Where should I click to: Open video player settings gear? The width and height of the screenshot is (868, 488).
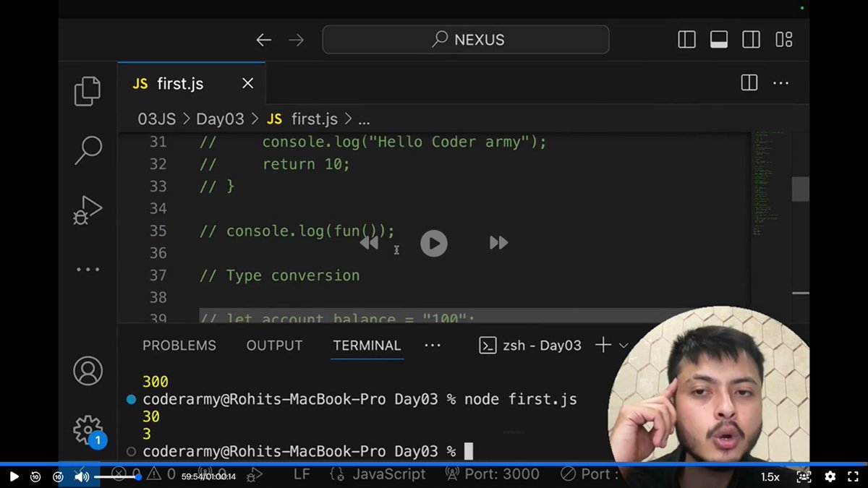830,476
